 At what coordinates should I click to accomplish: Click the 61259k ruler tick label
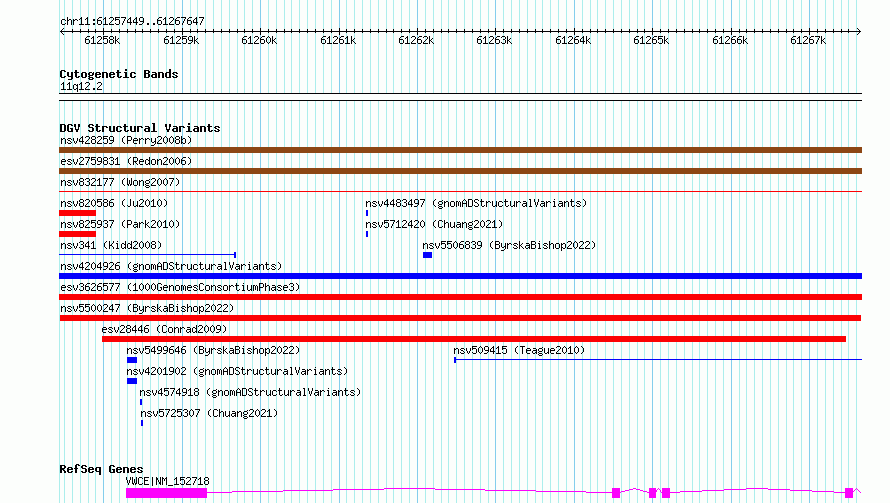pyautogui.click(x=181, y=40)
